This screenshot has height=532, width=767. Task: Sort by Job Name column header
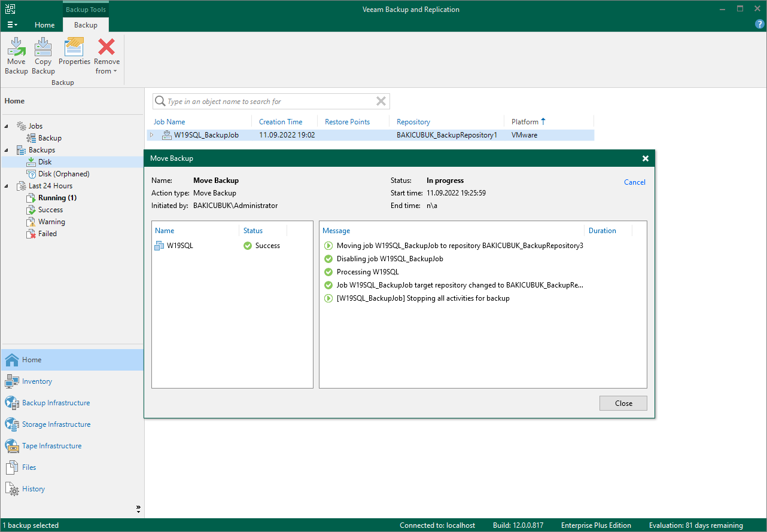(169, 122)
